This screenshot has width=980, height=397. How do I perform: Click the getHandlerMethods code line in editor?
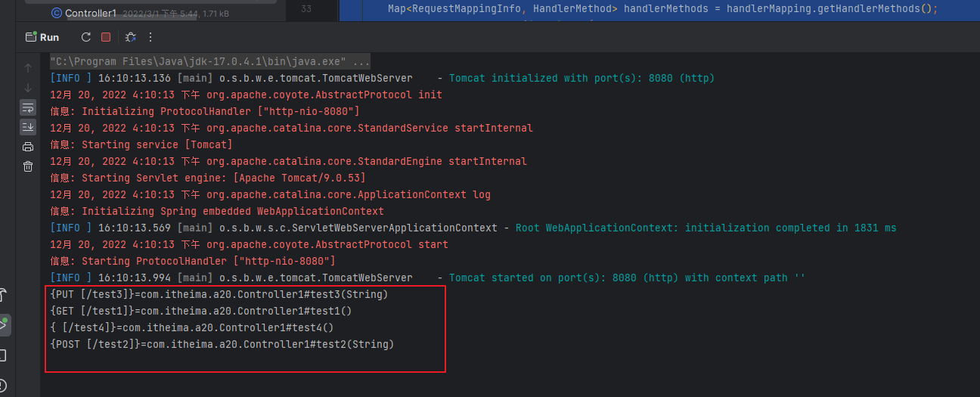pyautogui.click(x=652, y=9)
